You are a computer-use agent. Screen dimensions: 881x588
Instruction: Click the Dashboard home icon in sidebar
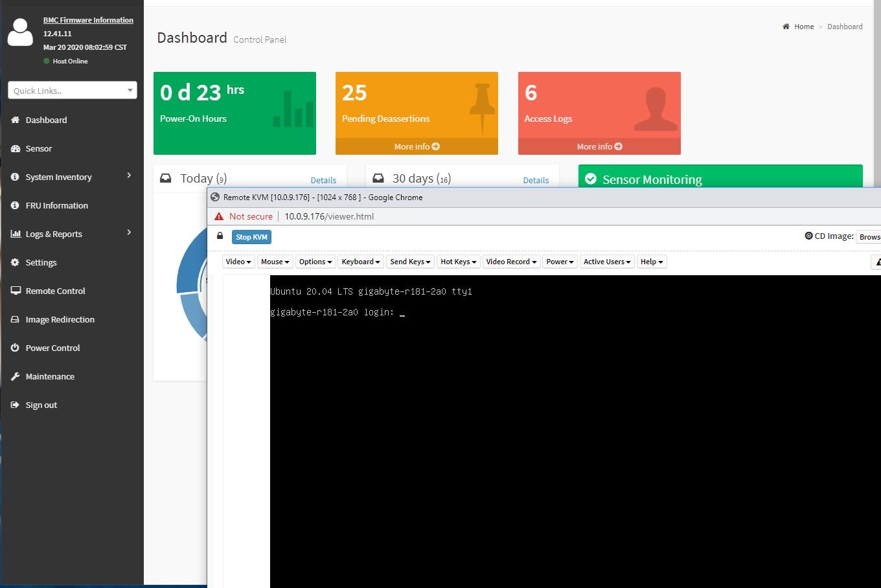16,120
